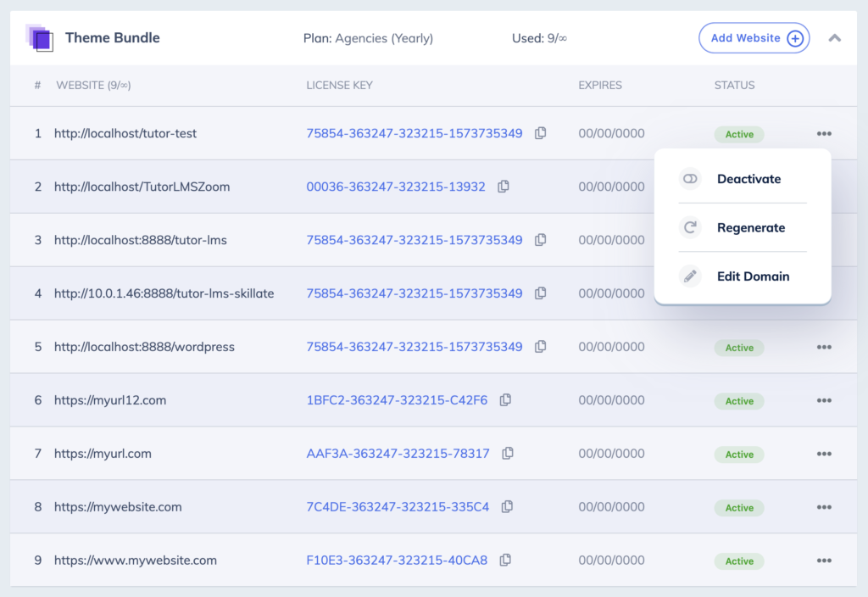Click the Active badge for https://mywebsite.com

point(739,508)
